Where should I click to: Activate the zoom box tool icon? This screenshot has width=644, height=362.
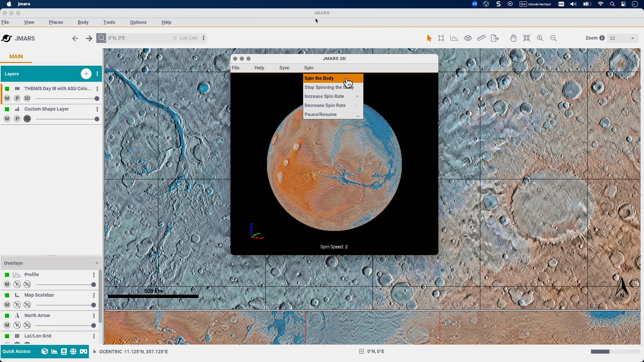coord(441,38)
